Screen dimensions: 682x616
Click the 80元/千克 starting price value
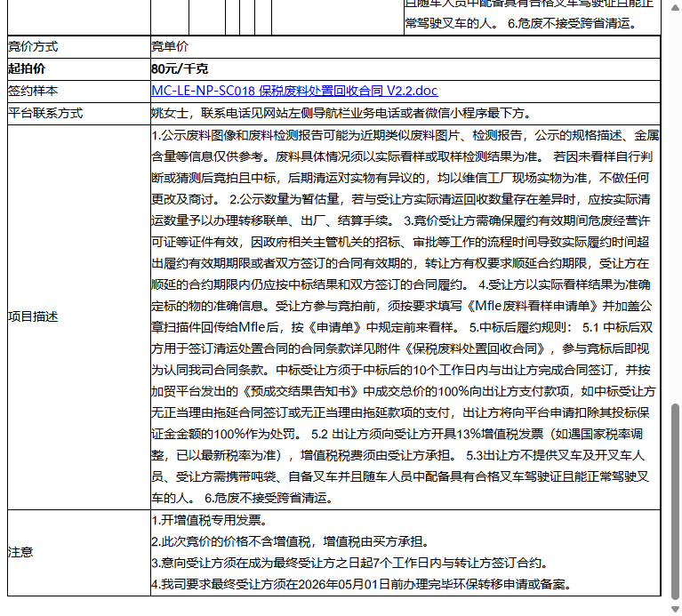(180, 68)
